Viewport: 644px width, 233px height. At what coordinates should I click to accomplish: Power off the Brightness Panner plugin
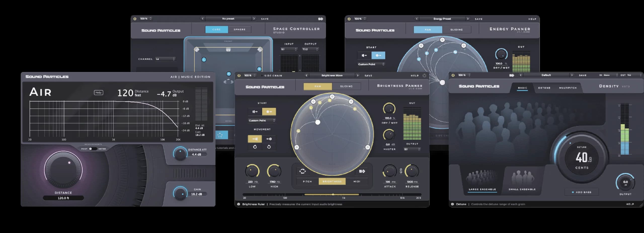click(x=239, y=75)
